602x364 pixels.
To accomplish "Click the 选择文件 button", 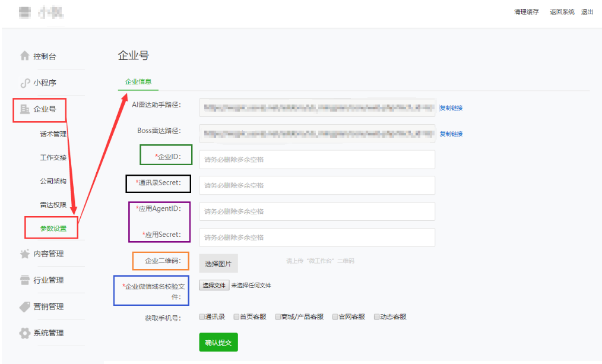I will 214,285.
